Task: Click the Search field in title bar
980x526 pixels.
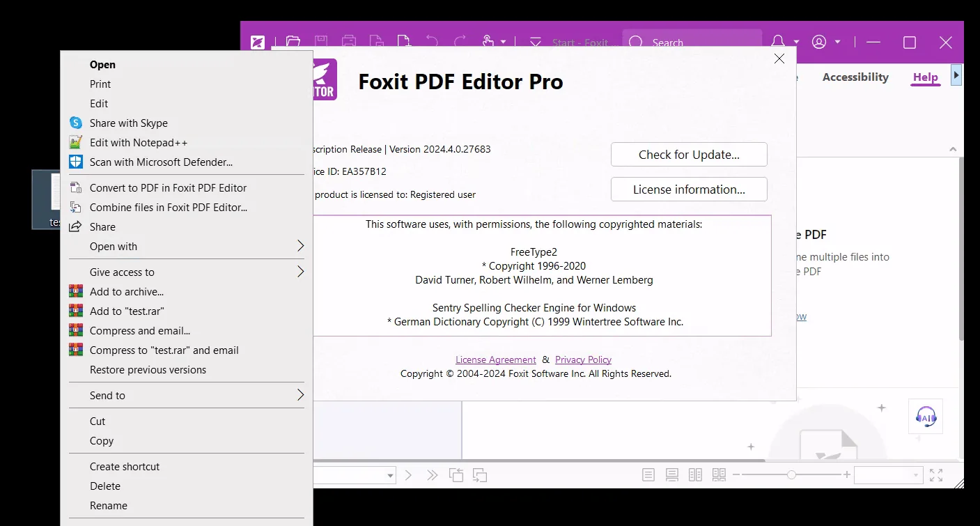Action: pyautogui.click(x=692, y=42)
